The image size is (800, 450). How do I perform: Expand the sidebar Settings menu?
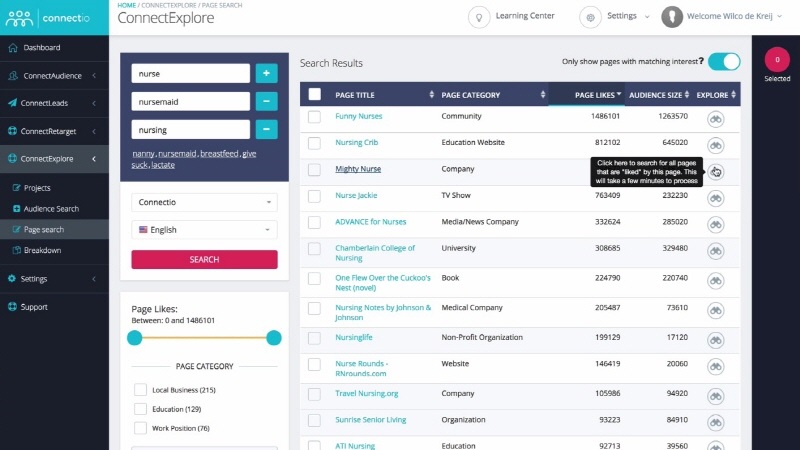click(54, 279)
